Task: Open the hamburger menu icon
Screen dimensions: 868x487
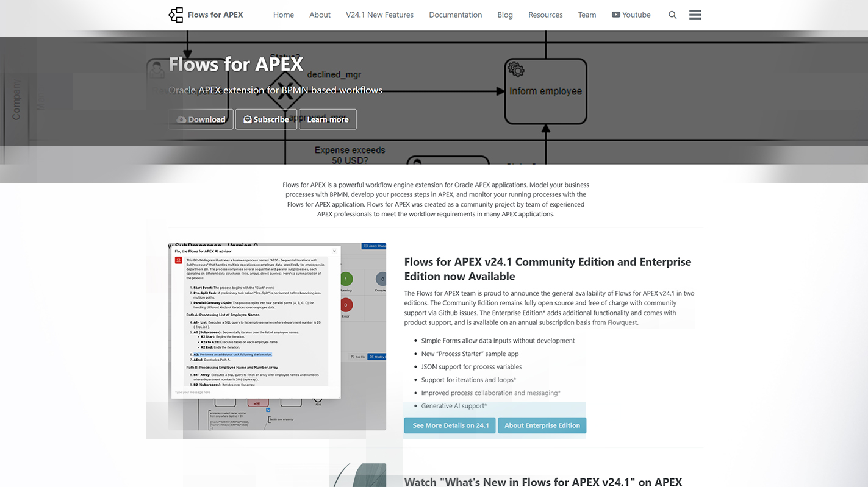Action: tap(695, 15)
